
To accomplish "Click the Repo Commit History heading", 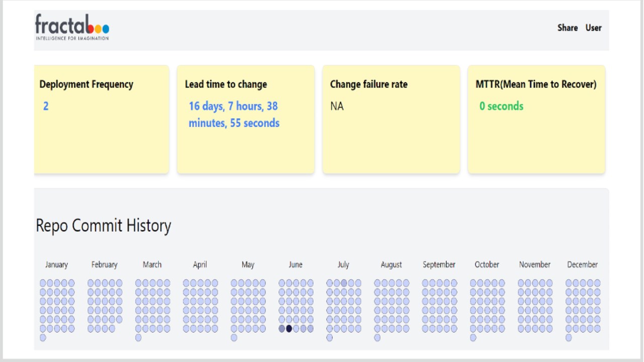I will [x=103, y=225].
